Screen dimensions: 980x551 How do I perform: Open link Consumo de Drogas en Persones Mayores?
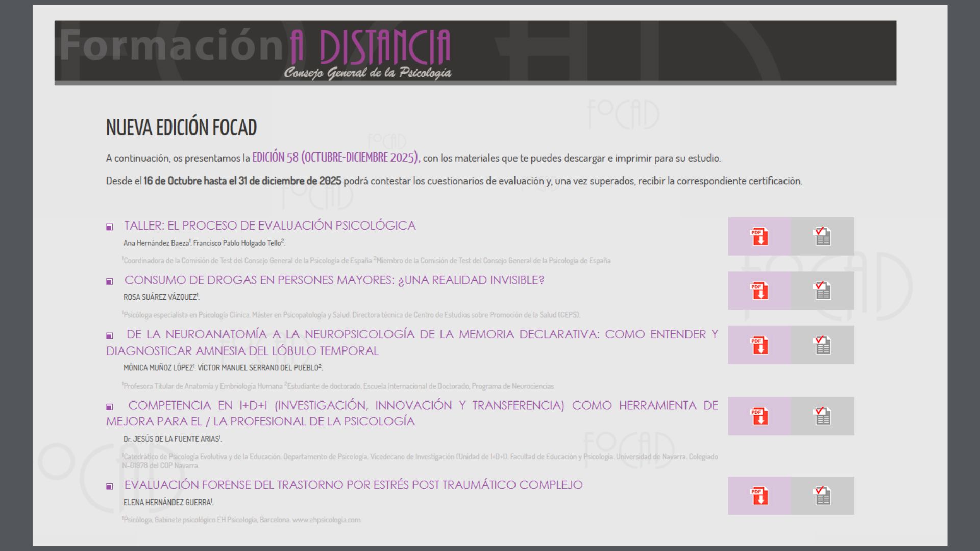pos(334,280)
